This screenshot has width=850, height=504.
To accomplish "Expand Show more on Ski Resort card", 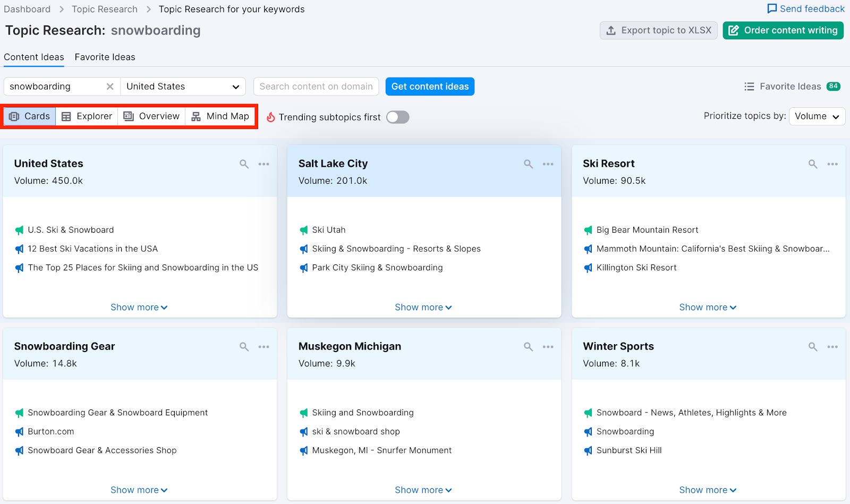I will coord(708,307).
